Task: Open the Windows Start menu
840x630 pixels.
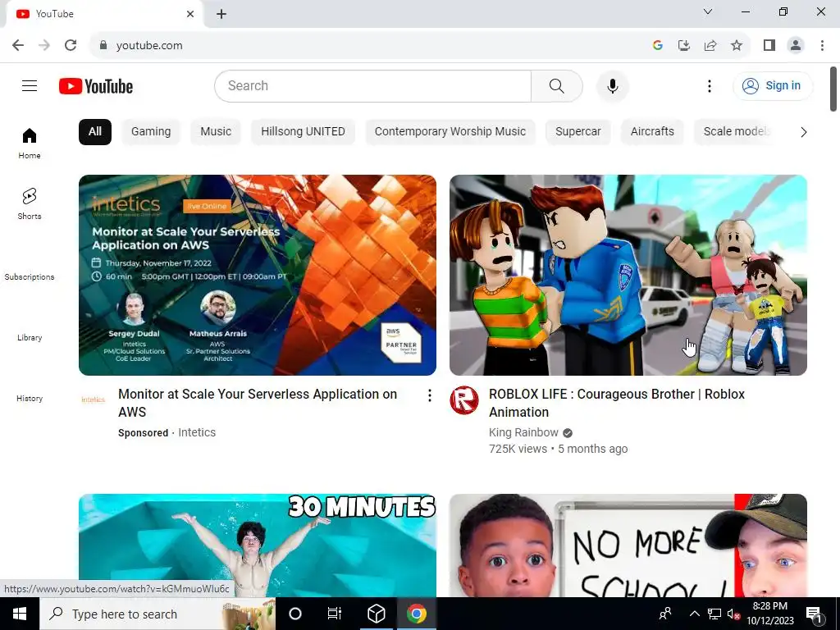Action: click(20, 614)
